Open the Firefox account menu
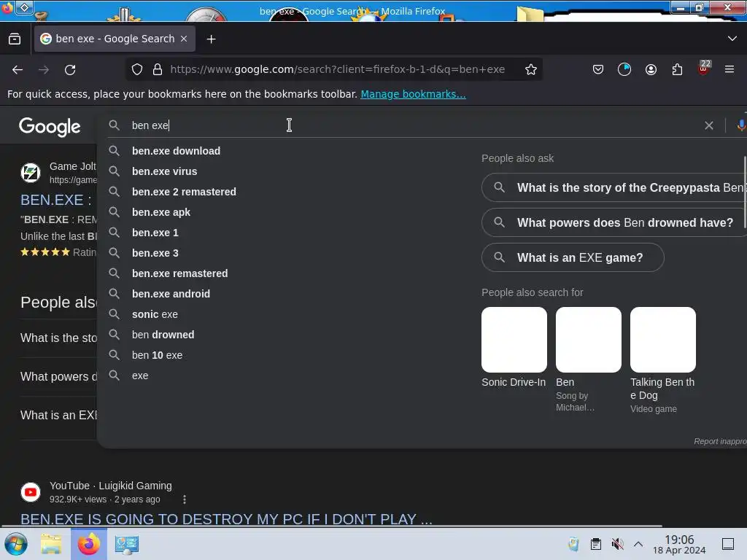747x560 pixels. (x=651, y=69)
